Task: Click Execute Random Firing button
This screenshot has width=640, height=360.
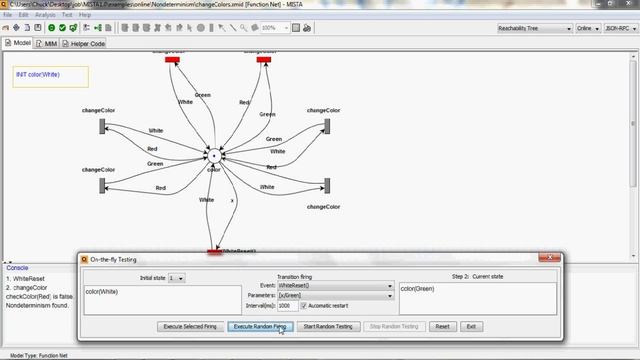Action: coord(260,327)
